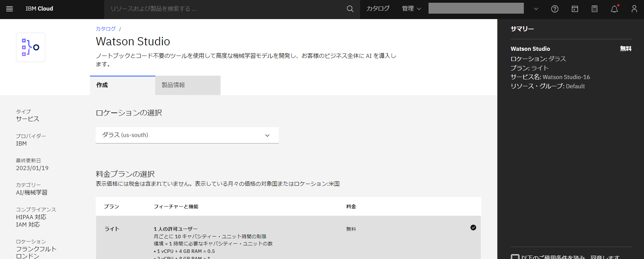The image size is (644, 259).
Task: Click the フィーチャーと機能 column header
Action: [176, 207]
